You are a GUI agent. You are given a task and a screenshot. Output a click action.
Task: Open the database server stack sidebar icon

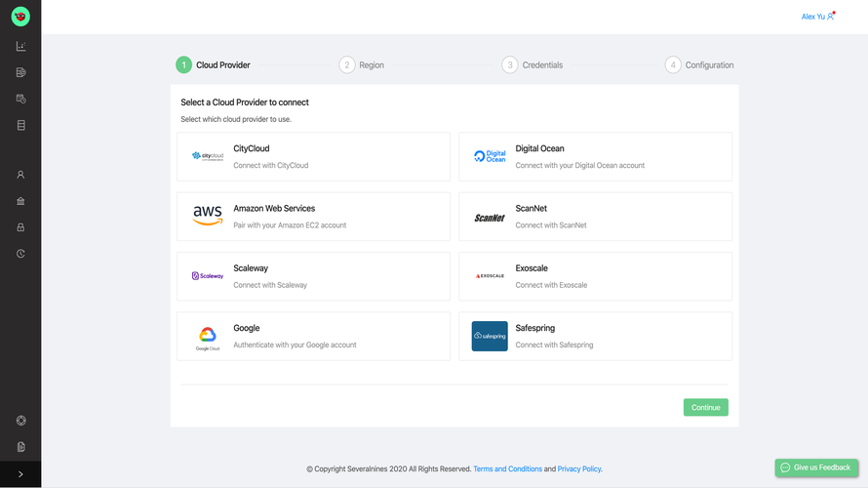(x=20, y=125)
